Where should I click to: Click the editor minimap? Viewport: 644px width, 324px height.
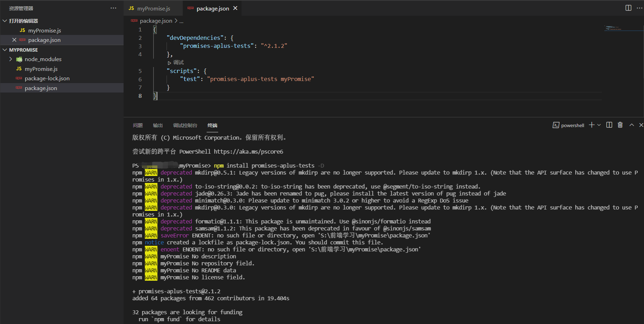[x=623, y=28]
